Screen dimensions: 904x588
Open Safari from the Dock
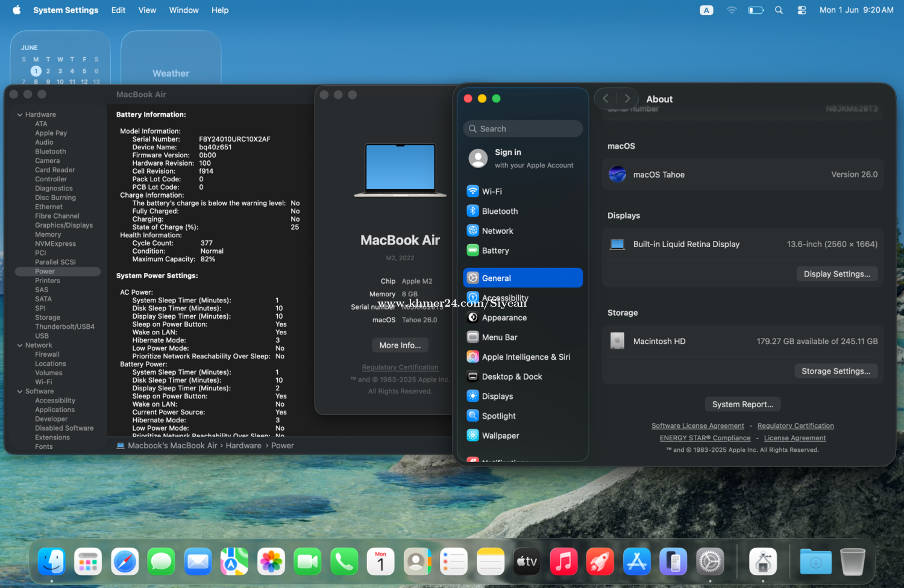125,562
